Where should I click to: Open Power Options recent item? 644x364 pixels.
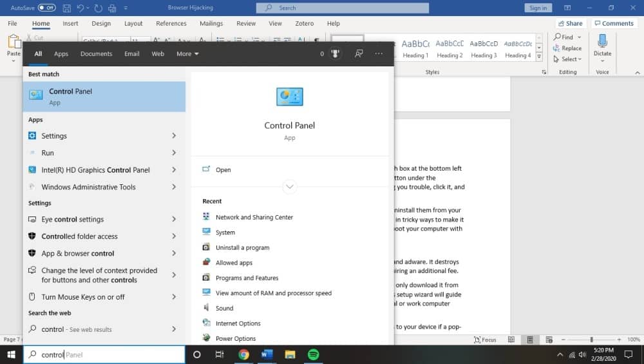point(235,338)
